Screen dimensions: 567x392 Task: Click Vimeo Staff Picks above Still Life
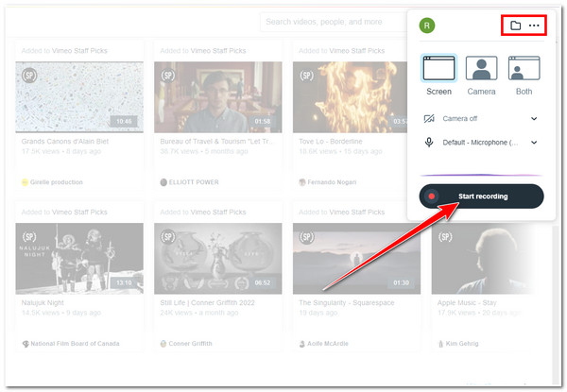218,213
